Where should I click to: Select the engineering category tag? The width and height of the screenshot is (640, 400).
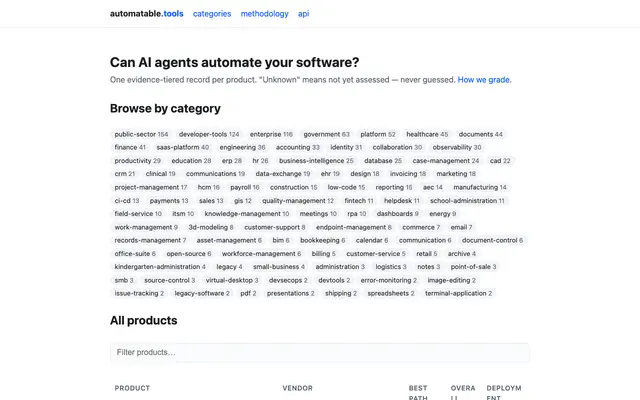(x=242, y=147)
